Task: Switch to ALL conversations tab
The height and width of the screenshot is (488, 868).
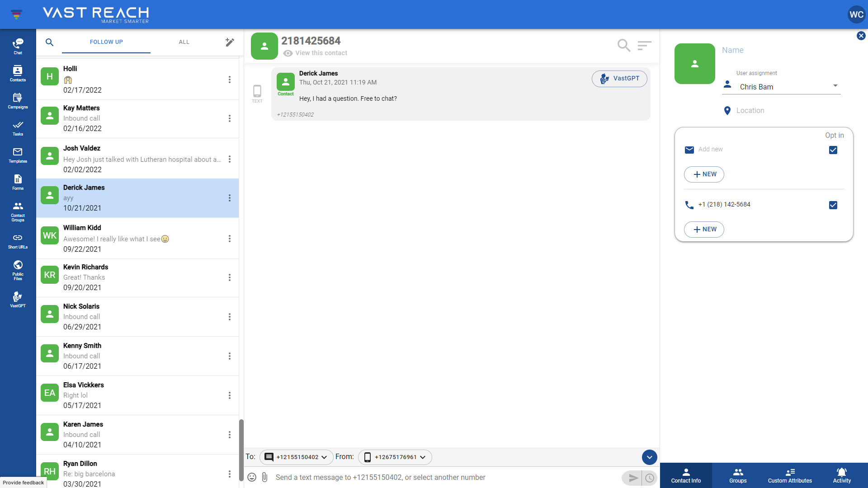Action: point(183,42)
